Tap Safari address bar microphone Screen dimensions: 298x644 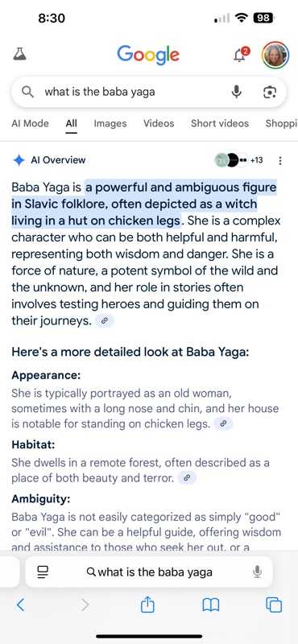[x=257, y=572]
